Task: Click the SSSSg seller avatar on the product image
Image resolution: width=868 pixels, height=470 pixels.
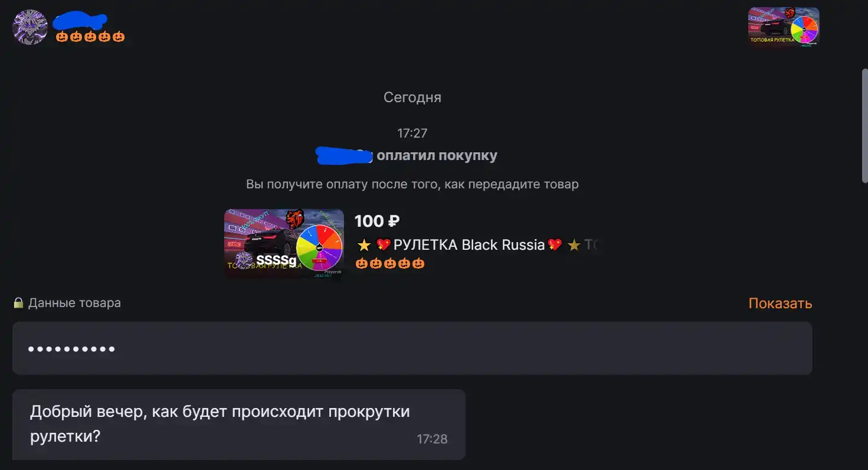Action: coord(244,259)
